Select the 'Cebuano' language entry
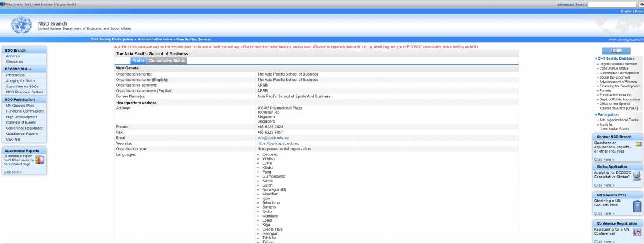The height and width of the screenshot is (244, 644). [x=270, y=154]
